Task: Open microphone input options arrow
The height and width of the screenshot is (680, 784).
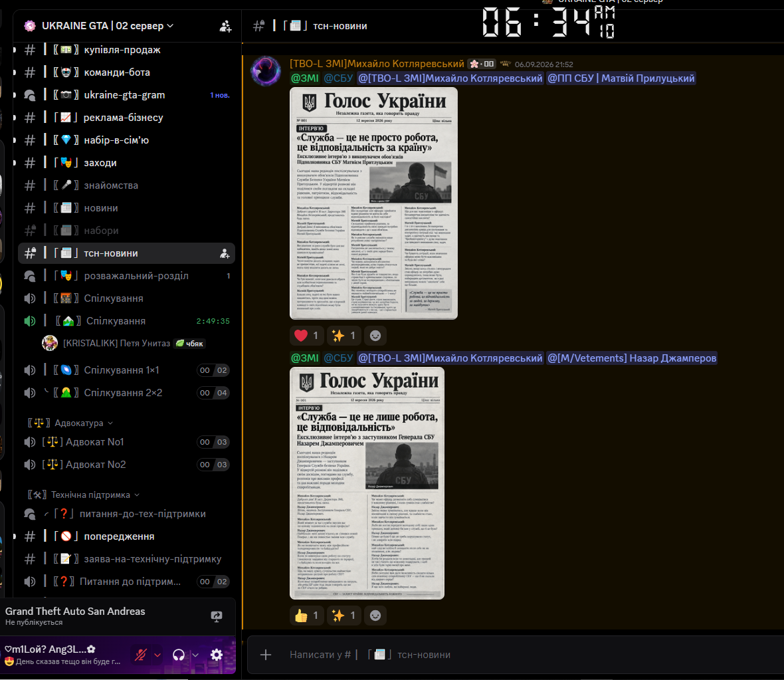Action: [157, 655]
